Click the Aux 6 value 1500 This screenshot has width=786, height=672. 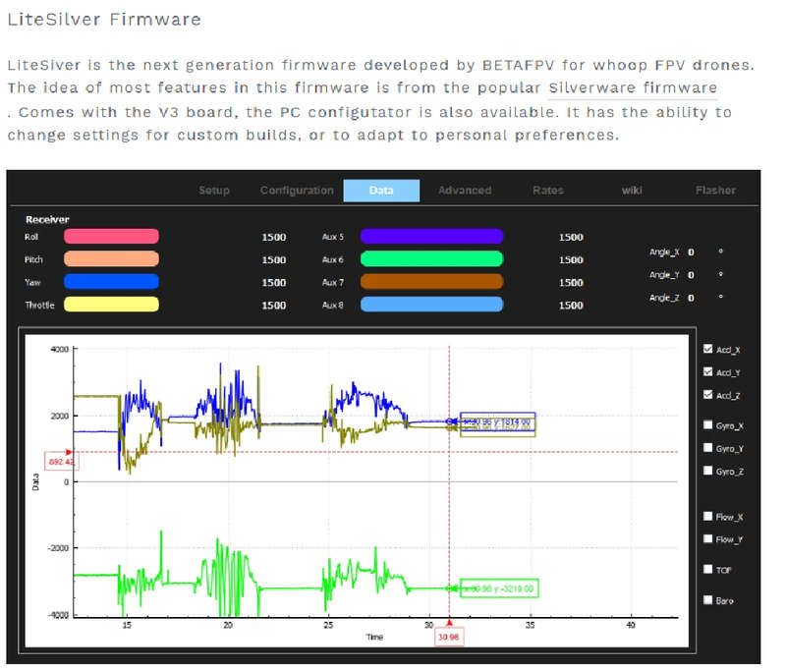(x=571, y=260)
